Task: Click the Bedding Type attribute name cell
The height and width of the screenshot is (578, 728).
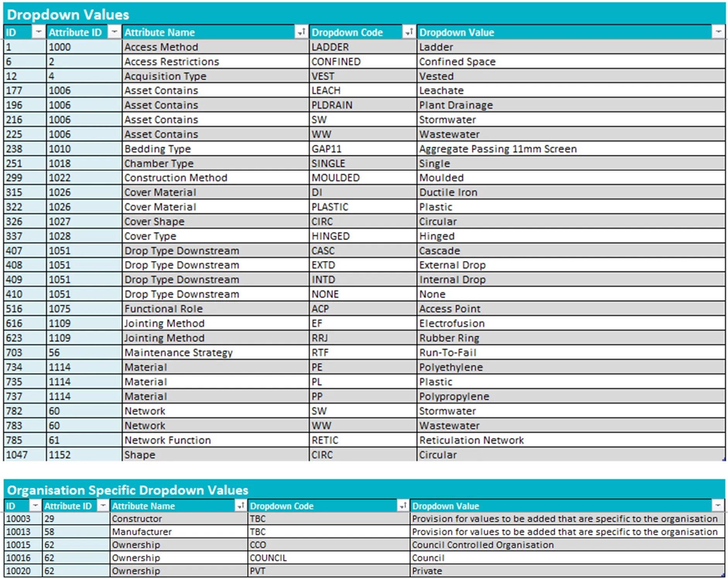Action: pos(215,149)
